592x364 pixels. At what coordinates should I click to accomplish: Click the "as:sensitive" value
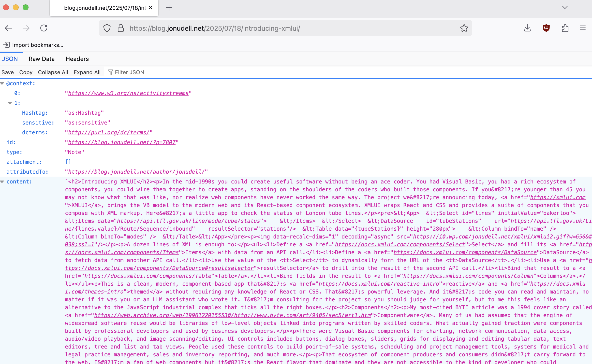(88, 123)
